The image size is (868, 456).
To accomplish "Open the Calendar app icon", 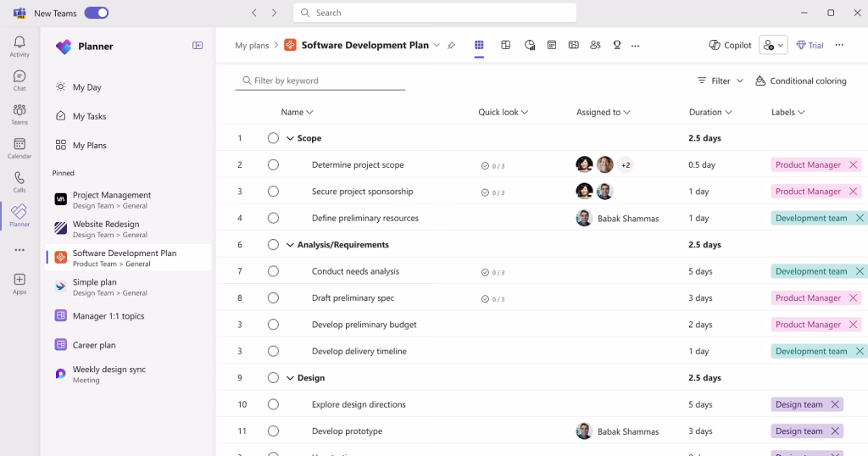I will click(19, 144).
